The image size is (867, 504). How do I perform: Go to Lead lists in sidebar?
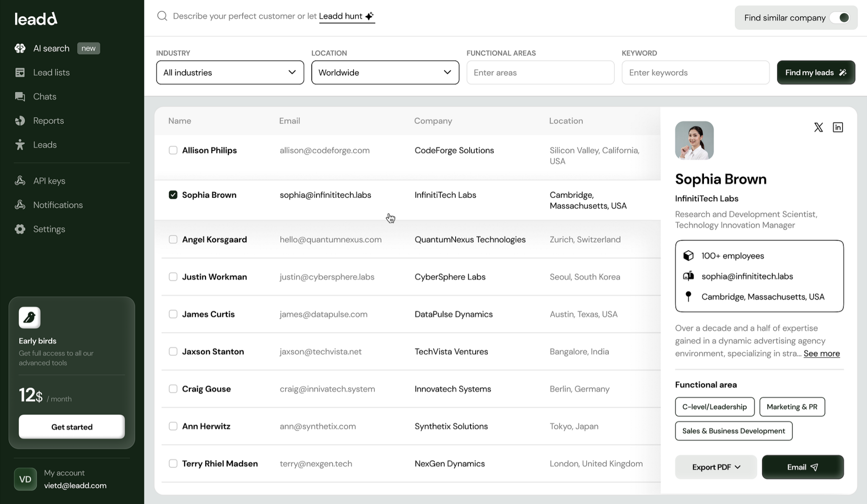click(x=51, y=73)
